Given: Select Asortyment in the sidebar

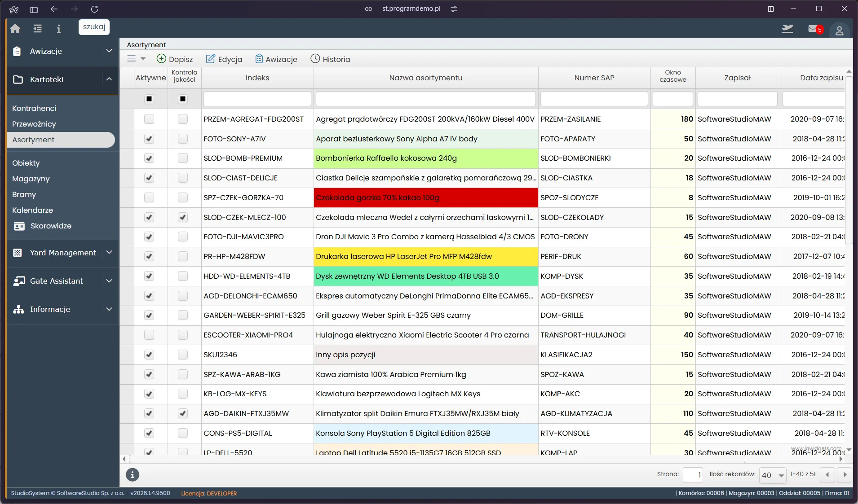Looking at the screenshot, I should click(x=61, y=140).
